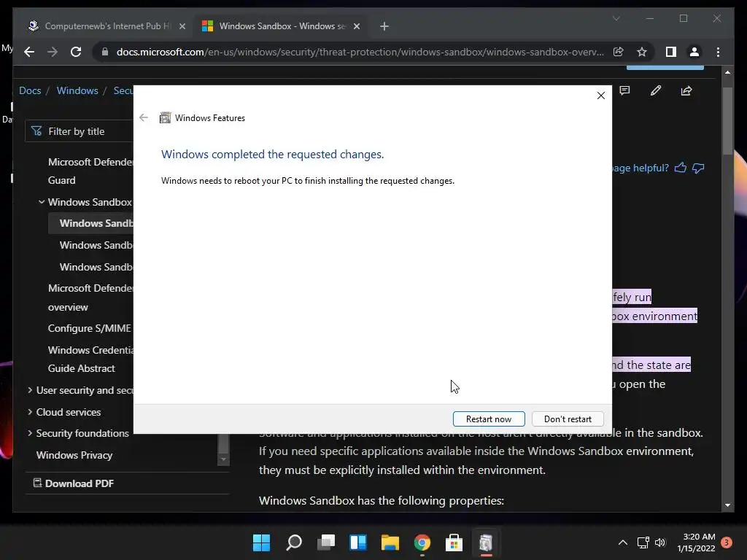Click Windows breadcrumb link

pos(77,90)
